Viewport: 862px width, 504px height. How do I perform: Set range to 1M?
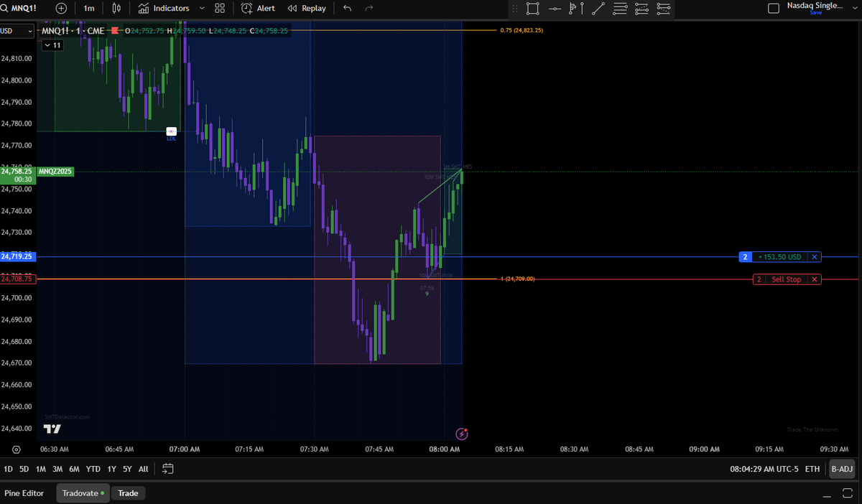41,469
